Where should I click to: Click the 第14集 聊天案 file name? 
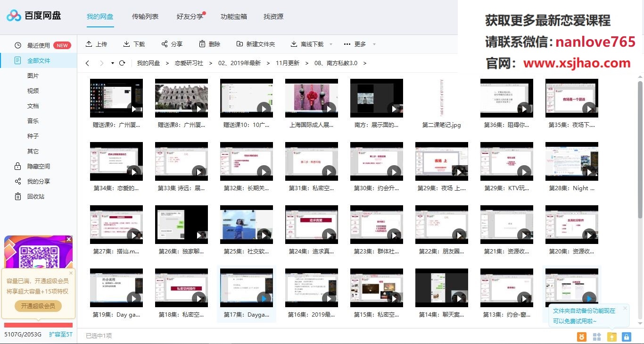click(442, 315)
